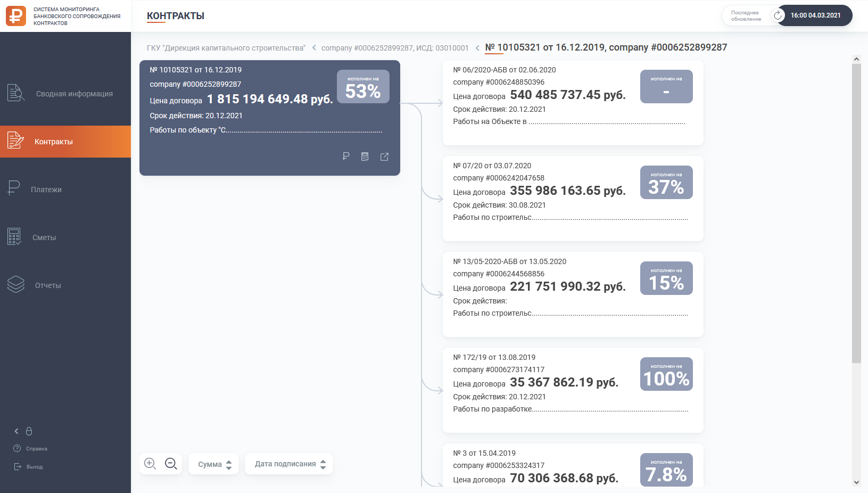868x493 pixels.
Task: Zoom out with the magnifier minus icon
Action: pyautogui.click(x=171, y=464)
